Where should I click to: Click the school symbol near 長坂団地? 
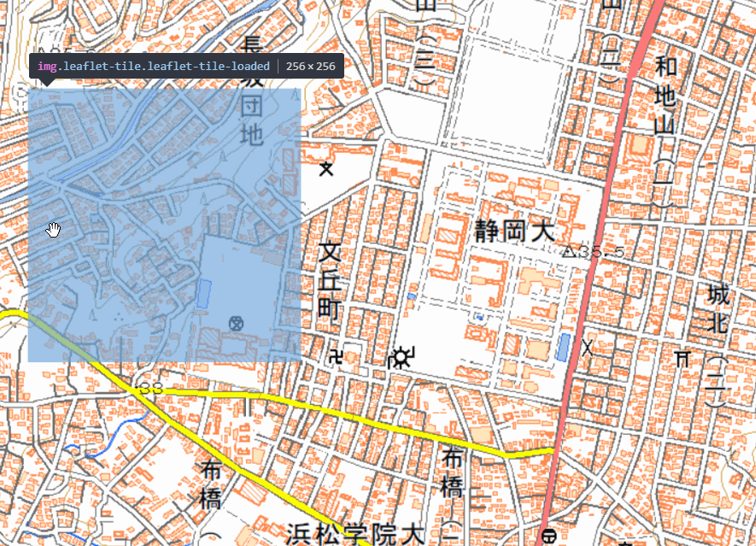pyautogui.click(x=325, y=168)
